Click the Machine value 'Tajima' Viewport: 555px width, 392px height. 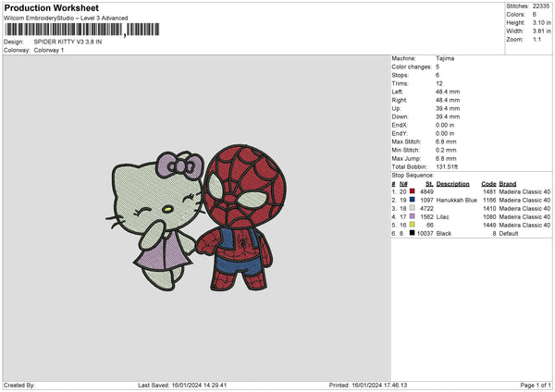pyautogui.click(x=445, y=58)
